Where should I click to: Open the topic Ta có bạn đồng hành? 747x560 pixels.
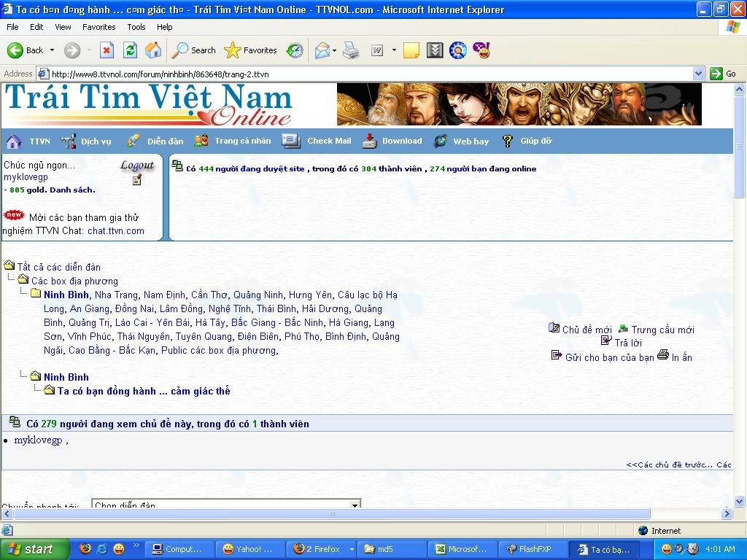(144, 391)
